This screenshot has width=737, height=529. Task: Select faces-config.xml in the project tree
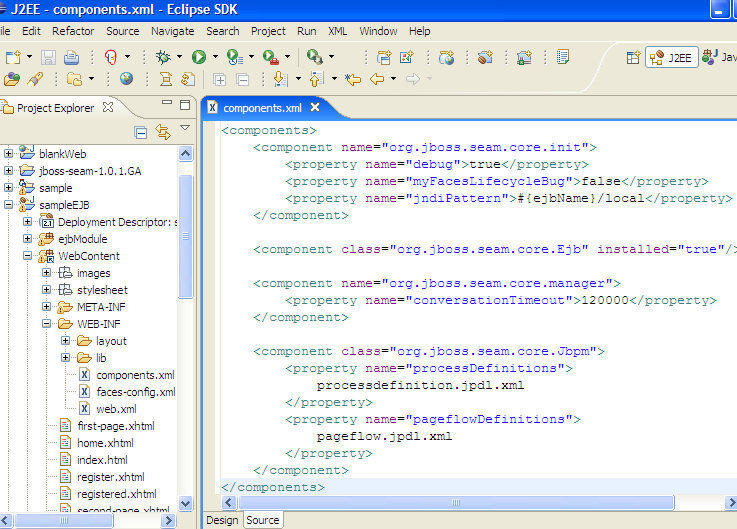pyautogui.click(x=136, y=392)
